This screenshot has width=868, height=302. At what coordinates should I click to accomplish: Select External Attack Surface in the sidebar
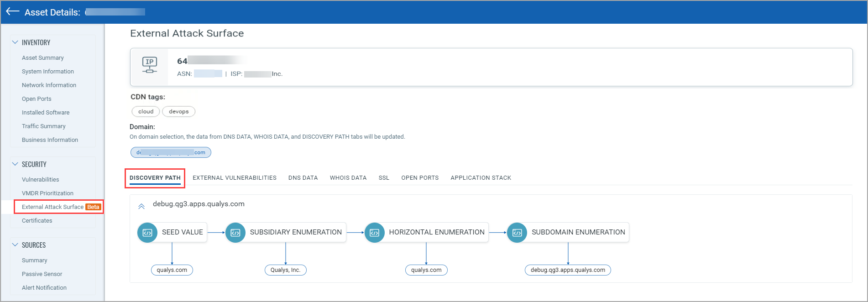point(52,207)
